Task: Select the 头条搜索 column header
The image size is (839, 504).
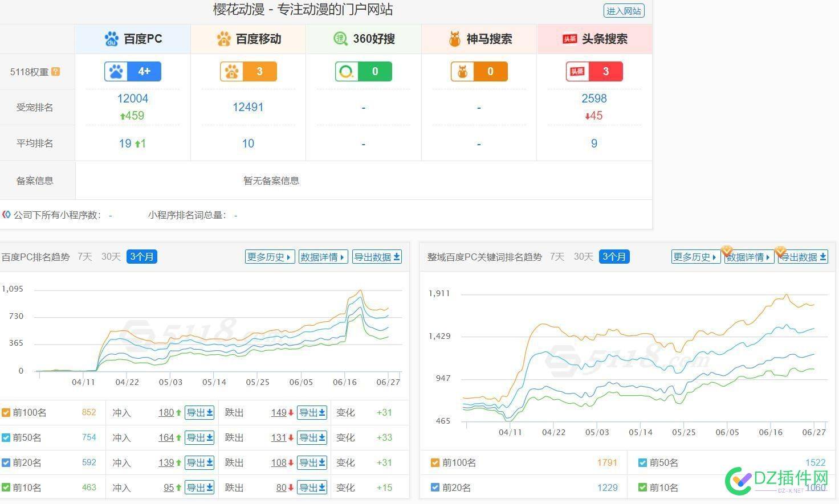Action: coord(594,39)
